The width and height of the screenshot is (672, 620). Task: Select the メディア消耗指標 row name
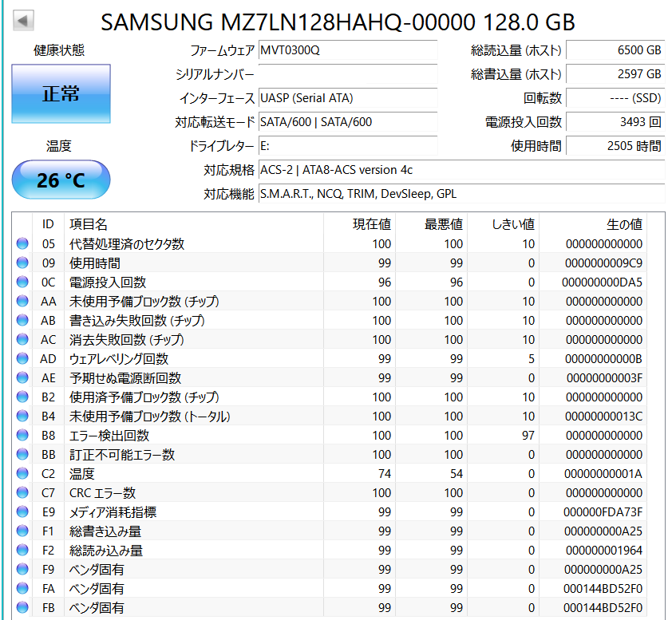[x=113, y=512]
